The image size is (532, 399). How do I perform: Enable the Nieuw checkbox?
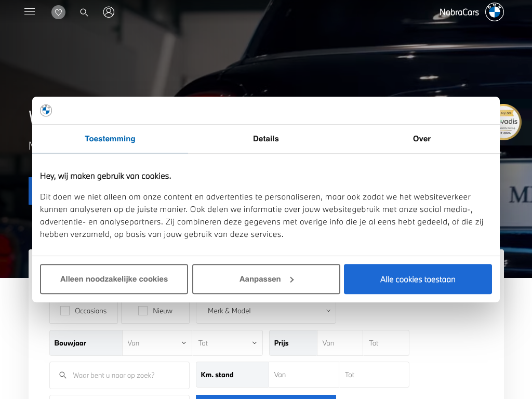(143, 311)
